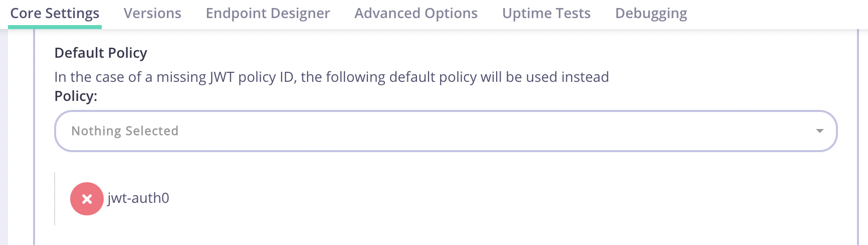Select the Uptime Tests tab
The height and width of the screenshot is (245, 868).
(546, 14)
